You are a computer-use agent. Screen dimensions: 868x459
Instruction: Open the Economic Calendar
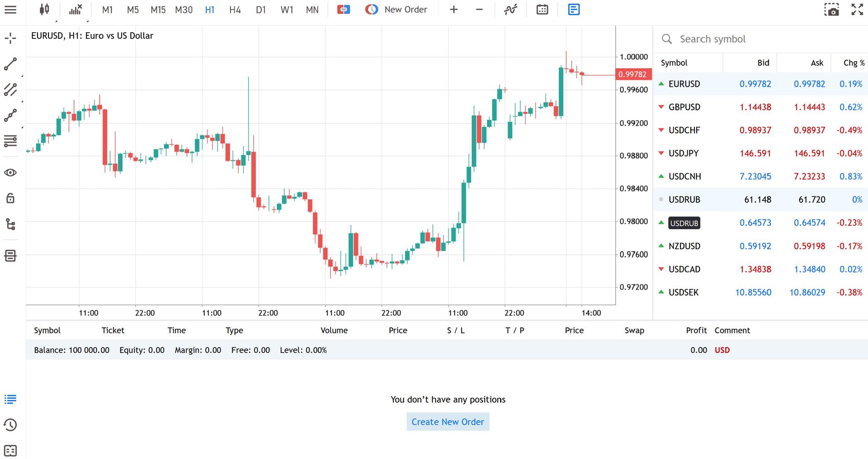coord(542,9)
